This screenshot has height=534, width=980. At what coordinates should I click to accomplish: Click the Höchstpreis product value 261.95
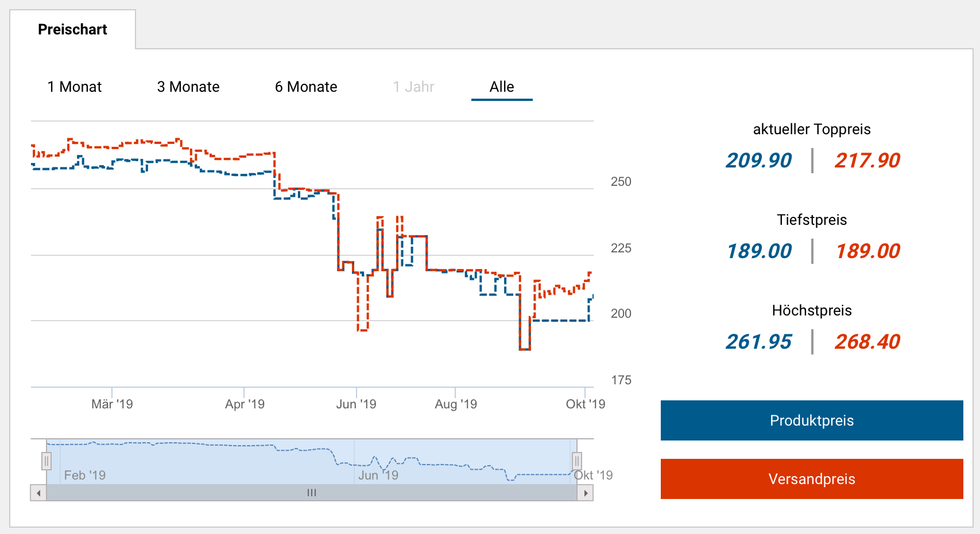(758, 342)
